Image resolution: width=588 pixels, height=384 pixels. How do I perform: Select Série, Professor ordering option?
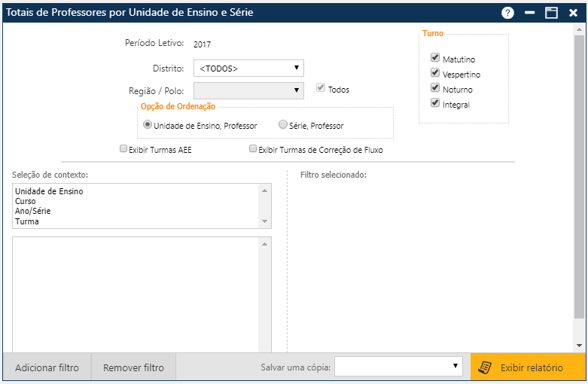pyautogui.click(x=283, y=125)
